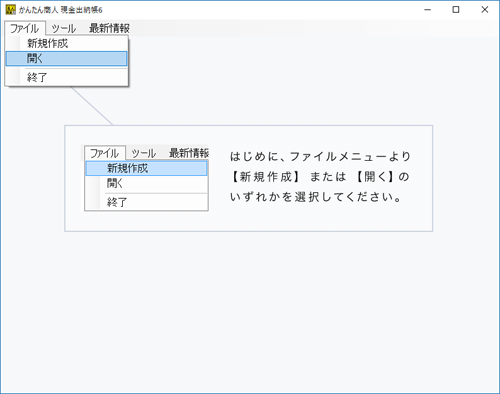The image size is (500, 394).
Task: Select the highlighted 開く menu entry
Action: (x=67, y=59)
